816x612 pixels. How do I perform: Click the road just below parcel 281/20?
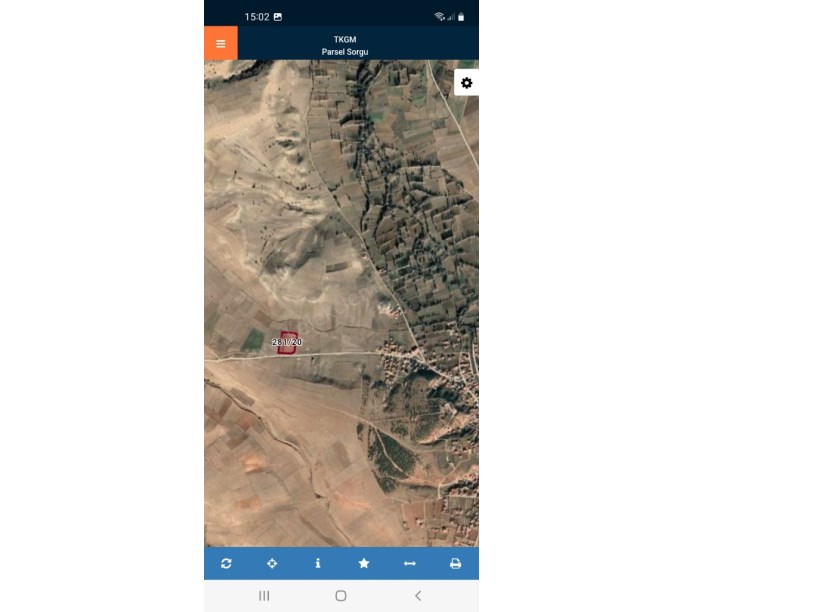coord(287,356)
